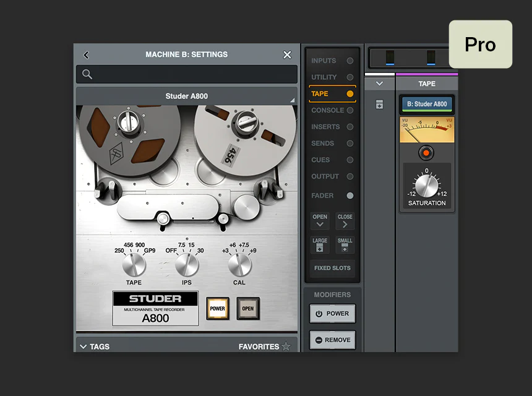Open the Studer A800 plugin selector dropdown
The width and height of the screenshot is (532, 396).
(187, 96)
